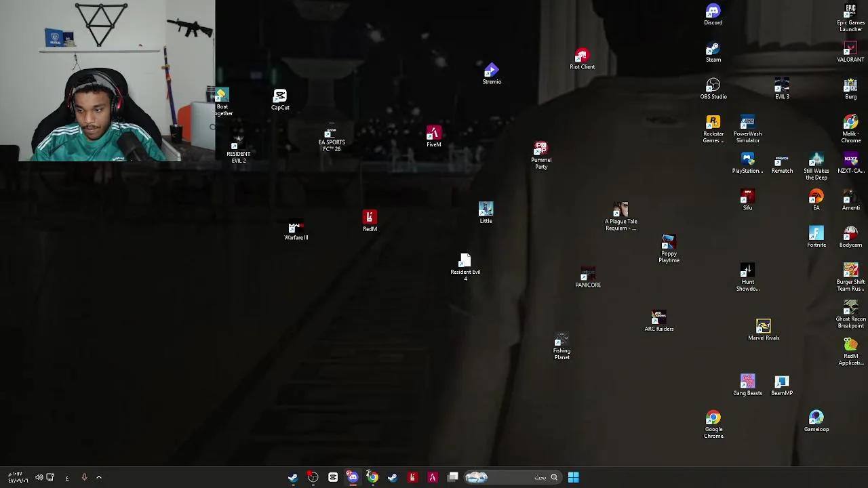Open the Discord desktop shortcut
Image resolution: width=868 pixels, height=488 pixels.
713,15
